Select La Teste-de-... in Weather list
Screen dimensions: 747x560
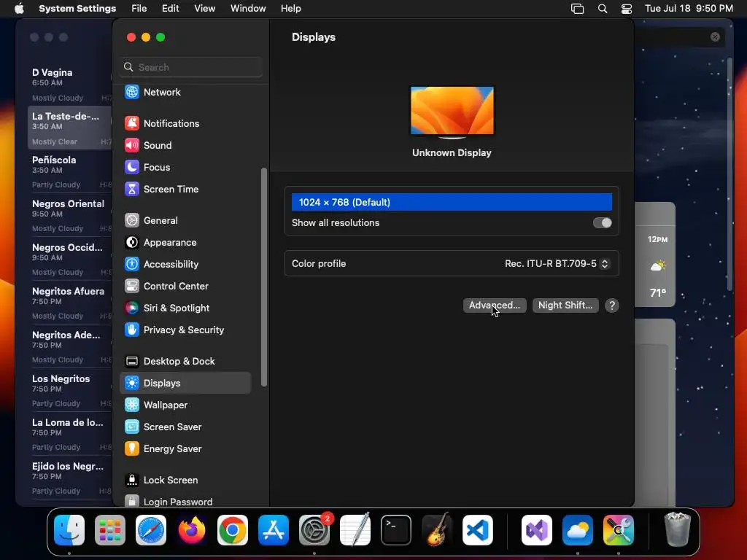click(x=71, y=128)
